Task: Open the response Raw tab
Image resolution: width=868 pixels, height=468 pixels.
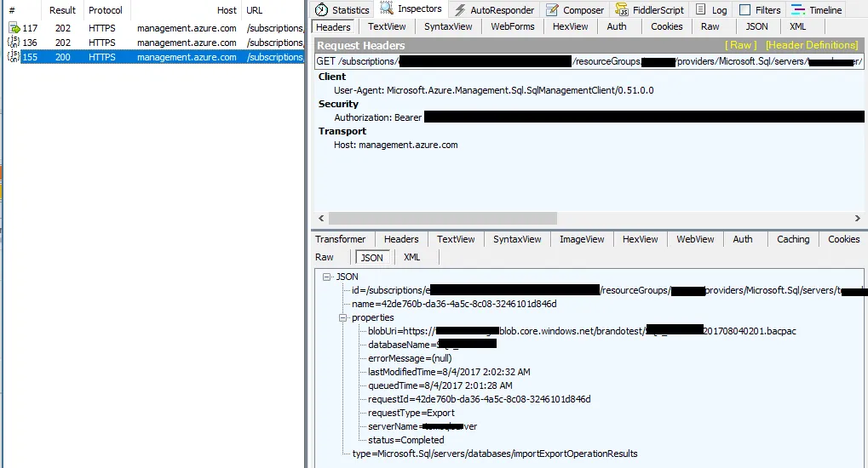Action: click(x=325, y=257)
